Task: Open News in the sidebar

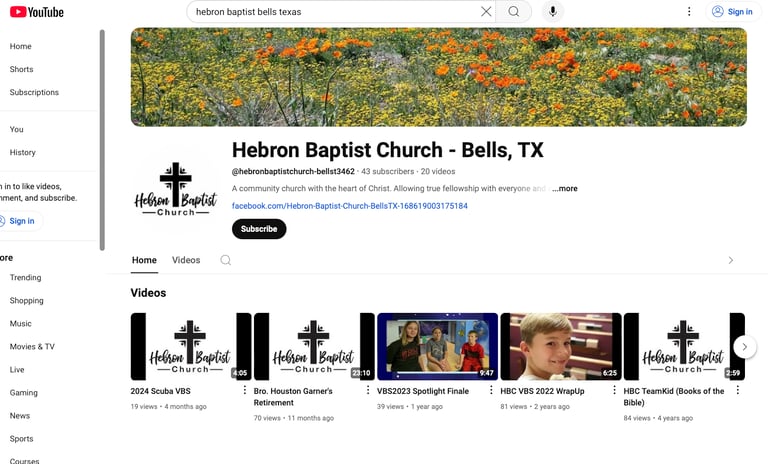Action: click(20, 415)
